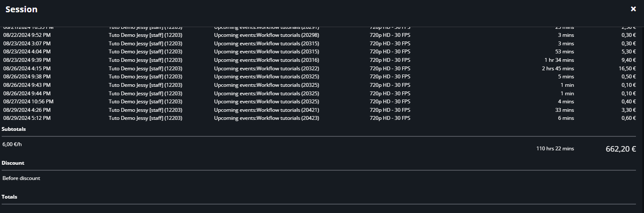Image resolution: width=644 pixels, height=213 pixels.
Task: Open Workflow tutorials (20423) event entry
Action: tap(266, 118)
